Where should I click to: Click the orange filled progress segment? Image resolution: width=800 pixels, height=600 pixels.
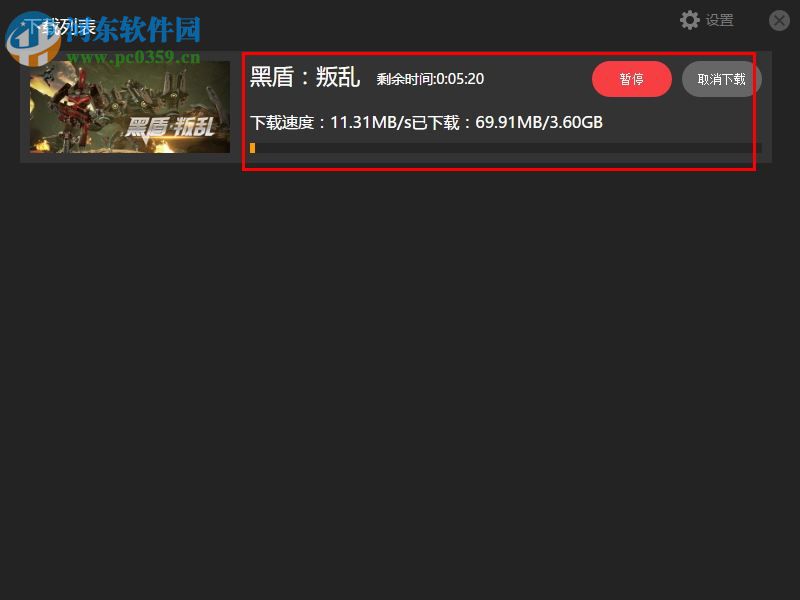coord(254,148)
